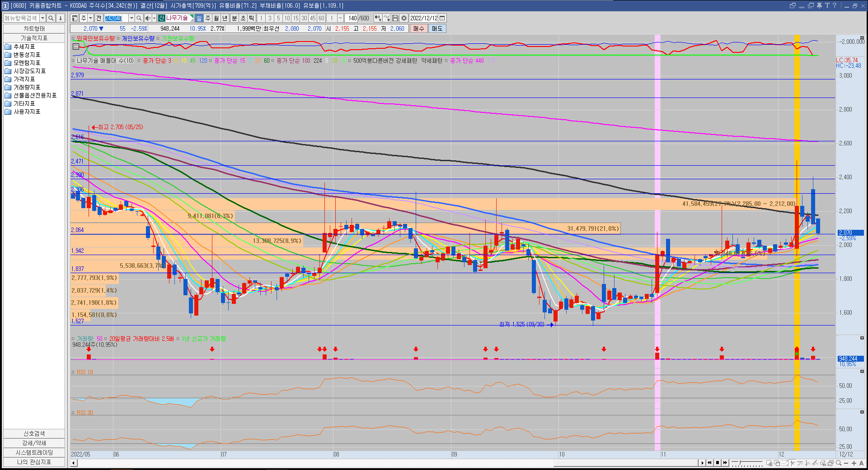Screen dimensions: 868x470
Task: Click the print chart icon at bottom
Action: click(x=823, y=463)
